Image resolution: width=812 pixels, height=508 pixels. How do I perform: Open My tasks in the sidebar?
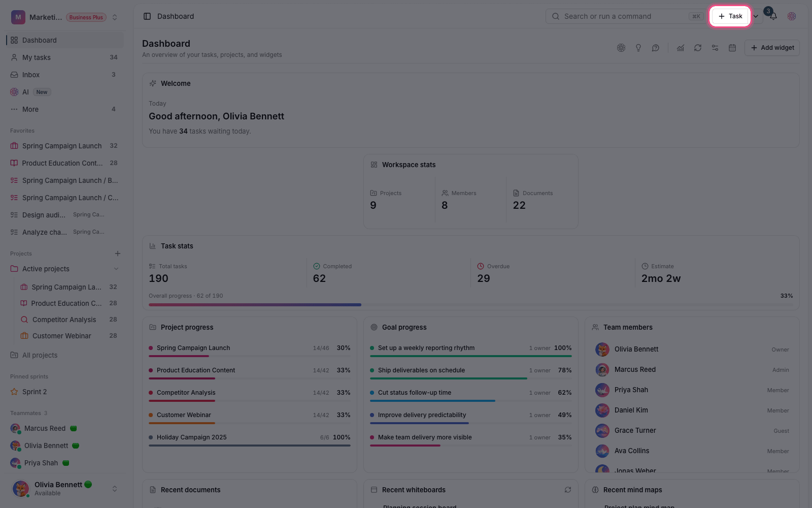click(x=65, y=57)
